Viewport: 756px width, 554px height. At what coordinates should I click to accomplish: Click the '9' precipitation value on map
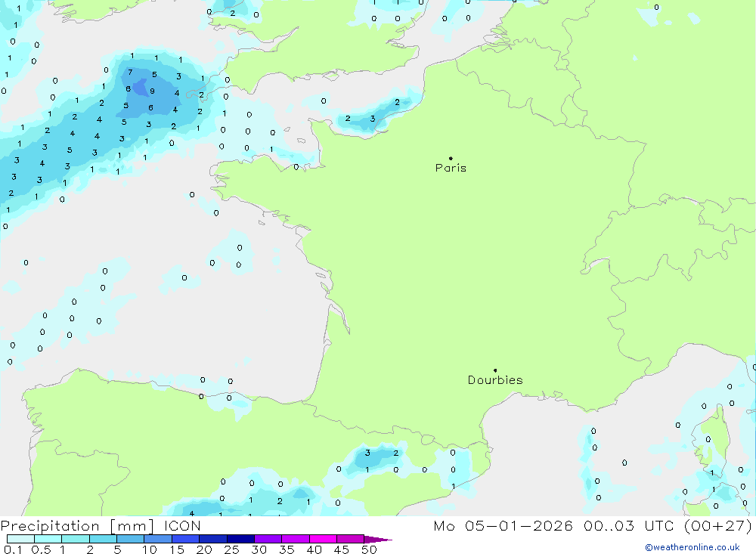153,91
